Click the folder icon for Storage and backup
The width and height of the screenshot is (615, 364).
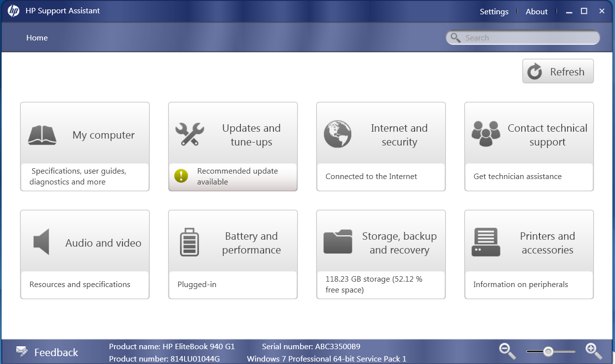click(338, 242)
